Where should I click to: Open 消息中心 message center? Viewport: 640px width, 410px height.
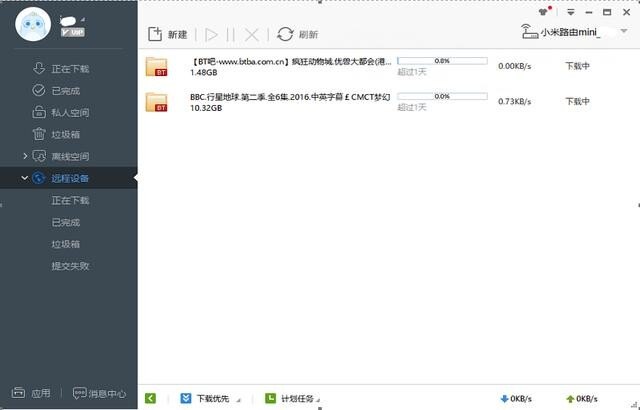pos(100,393)
